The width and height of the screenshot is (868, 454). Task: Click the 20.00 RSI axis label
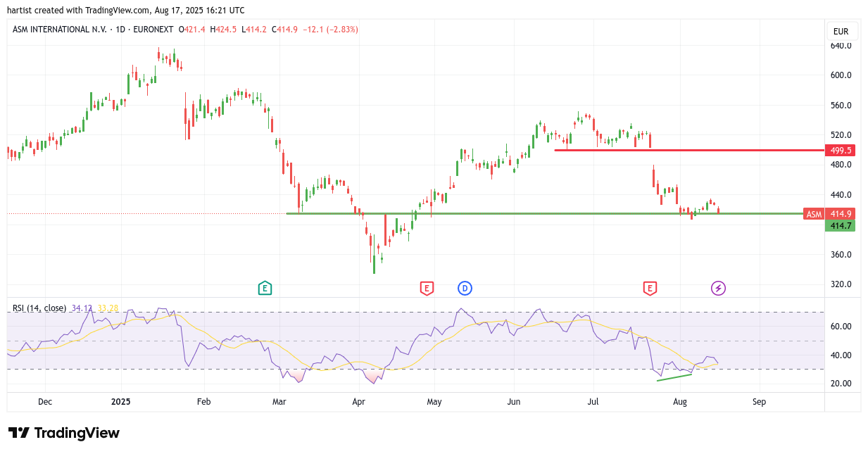coord(841,384)
